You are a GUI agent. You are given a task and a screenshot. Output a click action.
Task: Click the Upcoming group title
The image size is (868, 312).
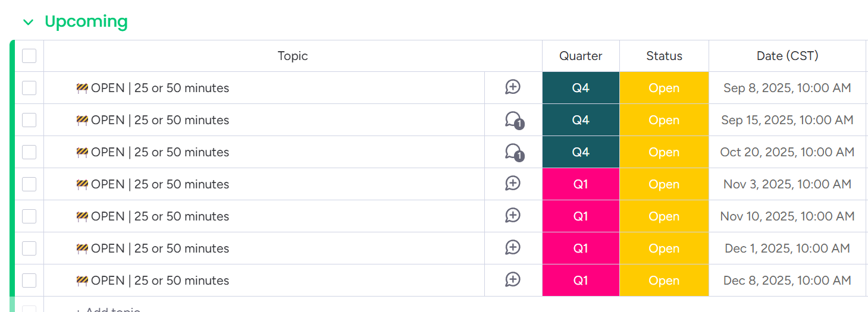(86, 22)
